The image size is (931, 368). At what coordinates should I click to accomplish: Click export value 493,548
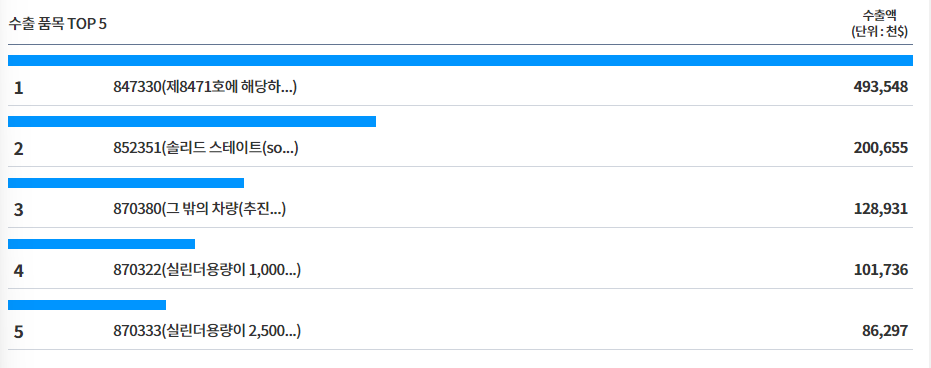click(881, 87)
